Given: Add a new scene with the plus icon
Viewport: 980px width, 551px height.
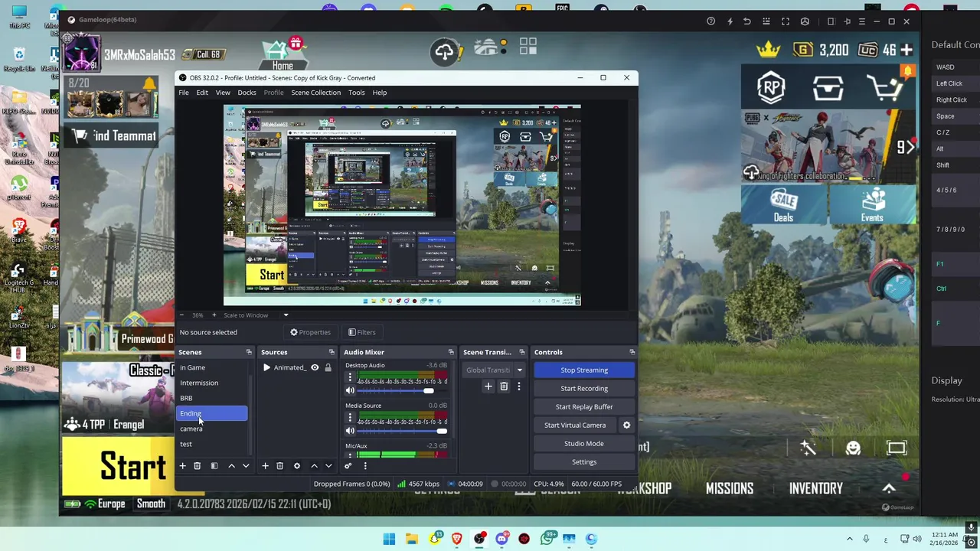Looking at the screenshot, I should pos(182,466).
